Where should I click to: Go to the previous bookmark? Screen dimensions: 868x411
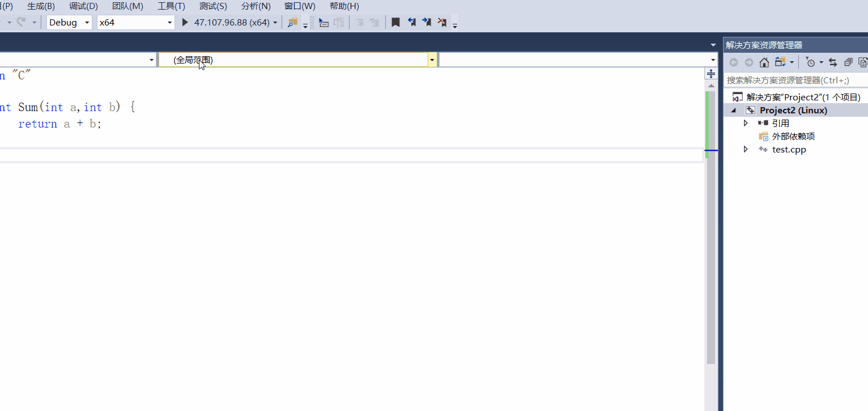coord(411,23)
